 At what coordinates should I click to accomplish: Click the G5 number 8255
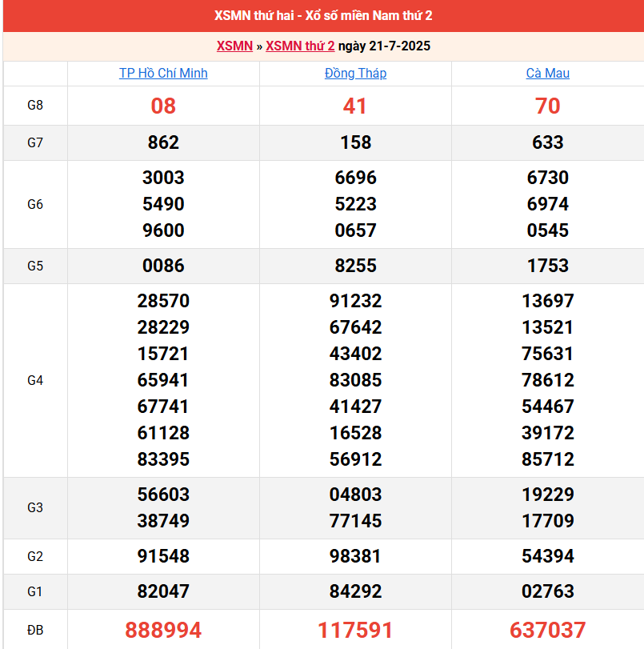point(355,266)
